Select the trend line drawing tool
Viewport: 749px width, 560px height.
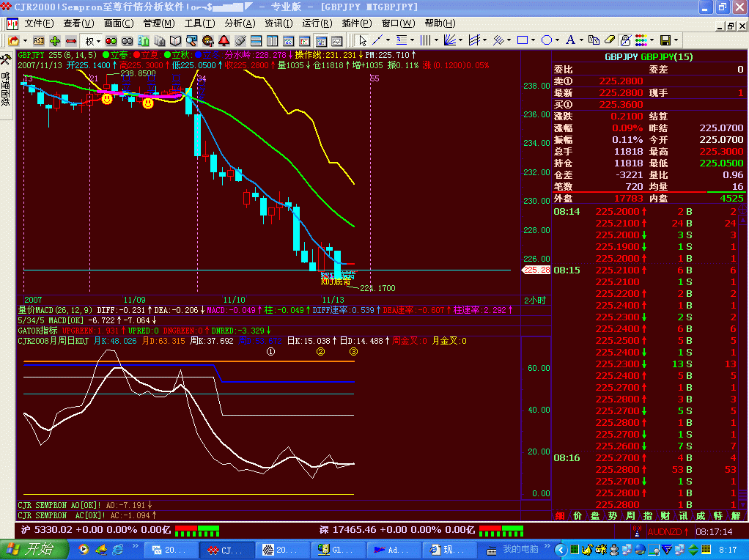click(378, 40)
